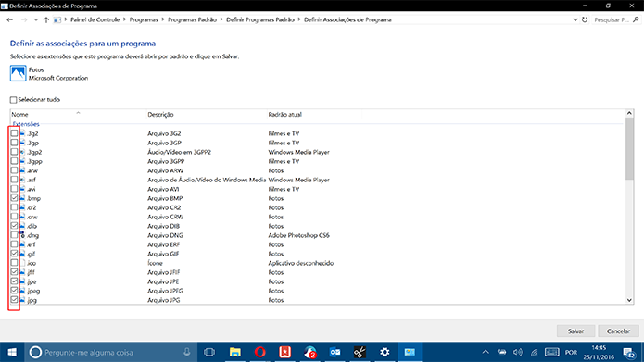Select Adobe Photoshop CS6 default entry
Viewport: 644px width, 362px height.
(x=298, y=235)
